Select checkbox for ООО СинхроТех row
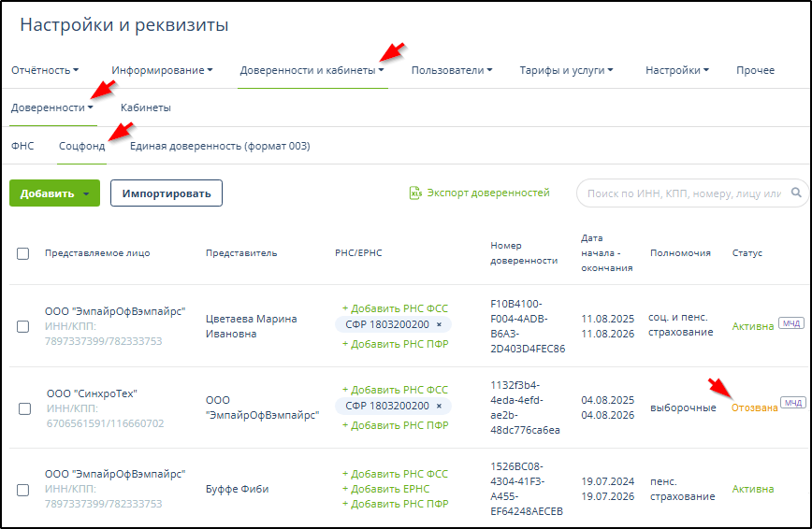The height and width of the screenshot is (529, 812). (x=25, y=408)
